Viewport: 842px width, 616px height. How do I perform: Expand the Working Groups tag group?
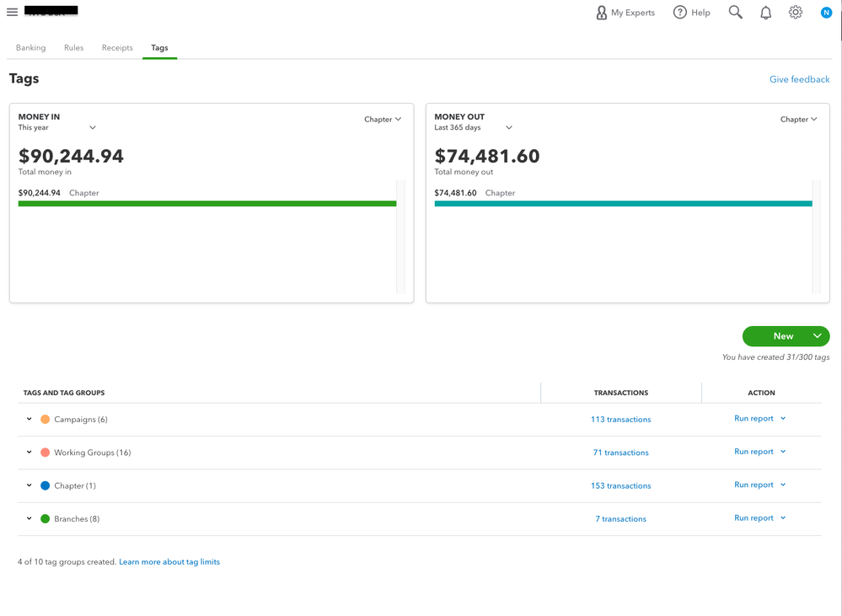[x=29, y=453]
